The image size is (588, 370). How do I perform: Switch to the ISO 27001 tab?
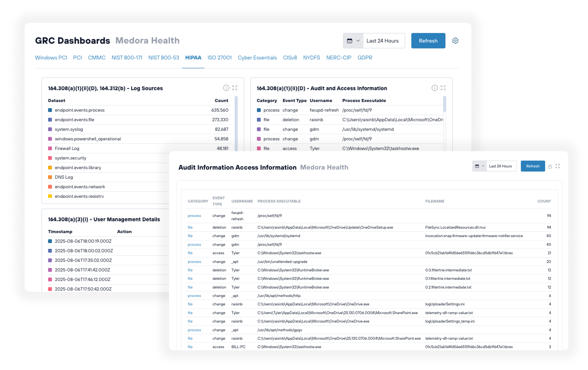coord(219,58)
